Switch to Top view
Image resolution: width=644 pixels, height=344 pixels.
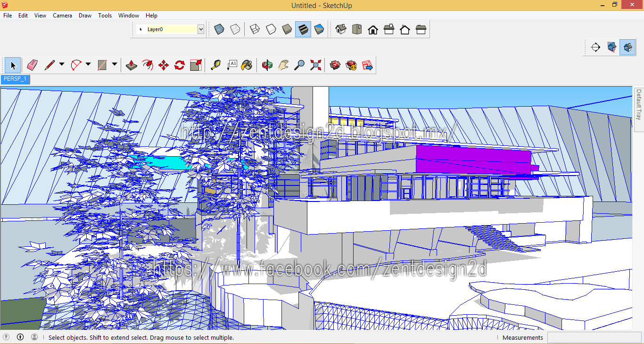click(357, 29)
